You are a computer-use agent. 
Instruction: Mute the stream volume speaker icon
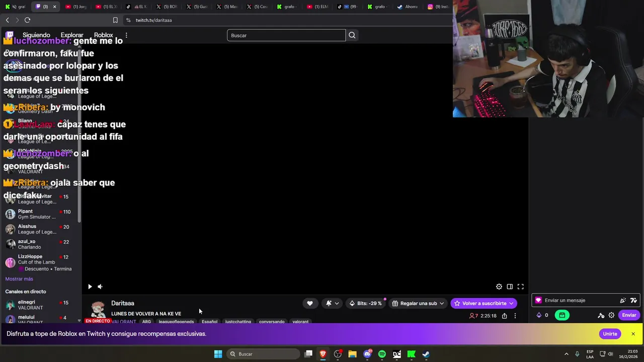[100, 287]
